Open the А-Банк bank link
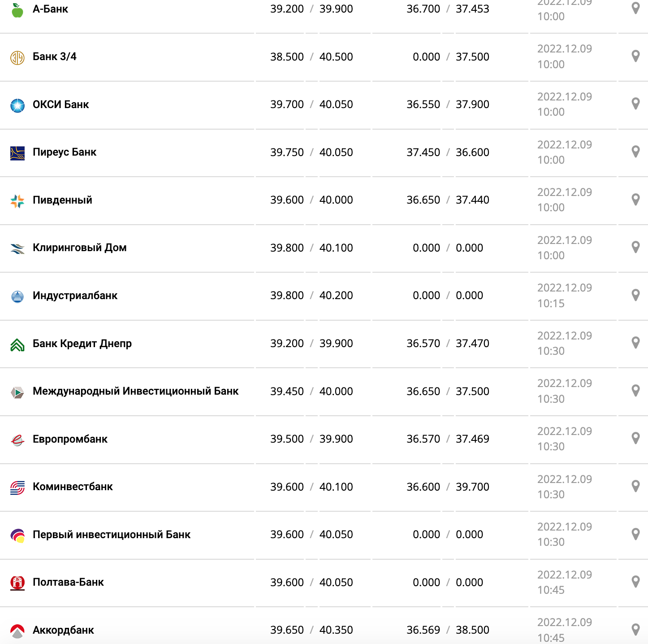The width and height of the screenshot is (648, 644). click(x=50, y=9)
